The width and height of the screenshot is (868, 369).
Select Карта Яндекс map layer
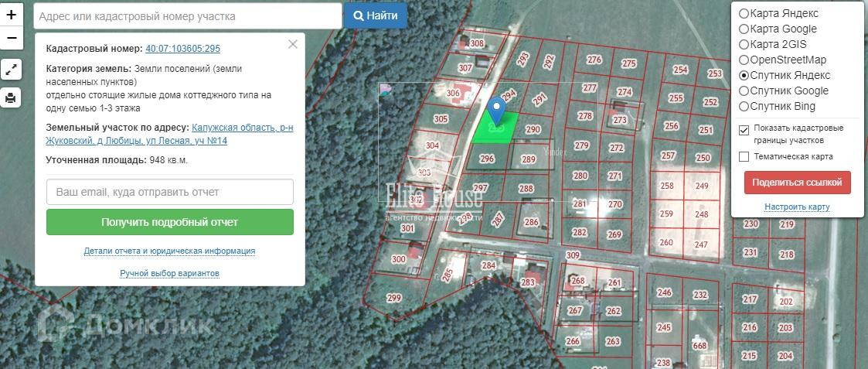coord(744,13)
